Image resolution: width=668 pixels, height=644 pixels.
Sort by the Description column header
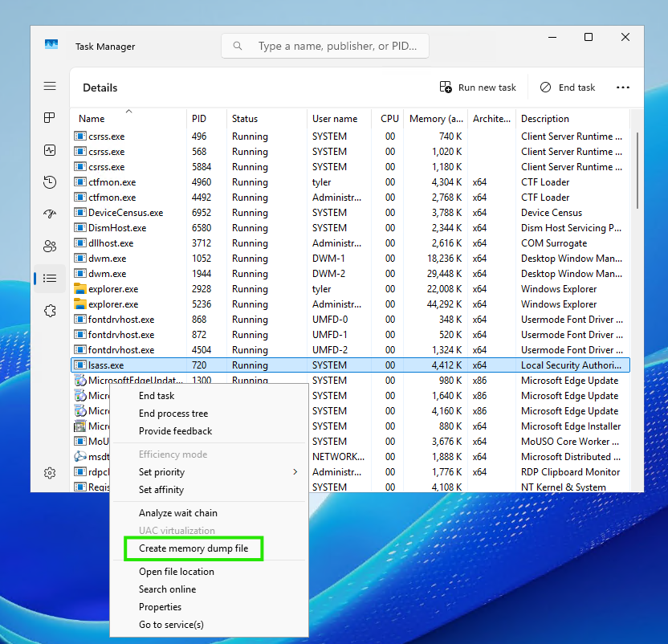tap(572, 119)
